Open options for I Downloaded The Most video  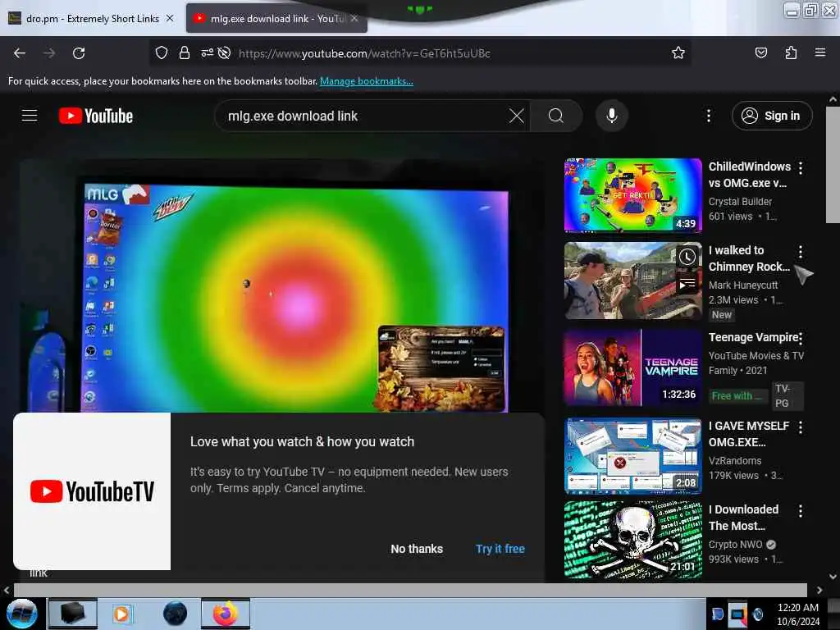[x=801, y=510]
